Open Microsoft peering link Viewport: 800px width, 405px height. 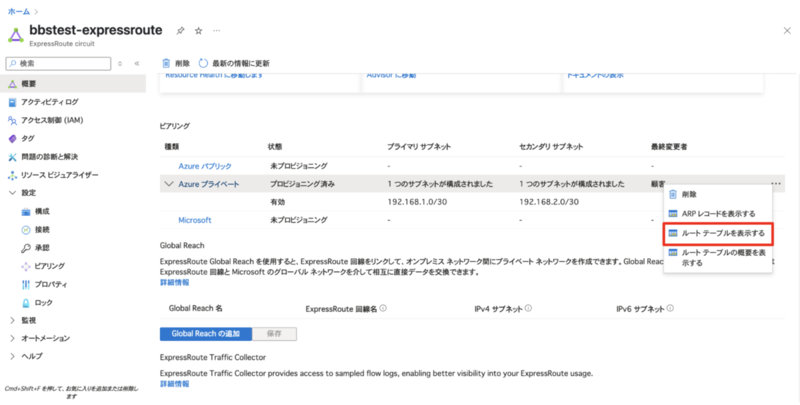(x=194, y=220)
